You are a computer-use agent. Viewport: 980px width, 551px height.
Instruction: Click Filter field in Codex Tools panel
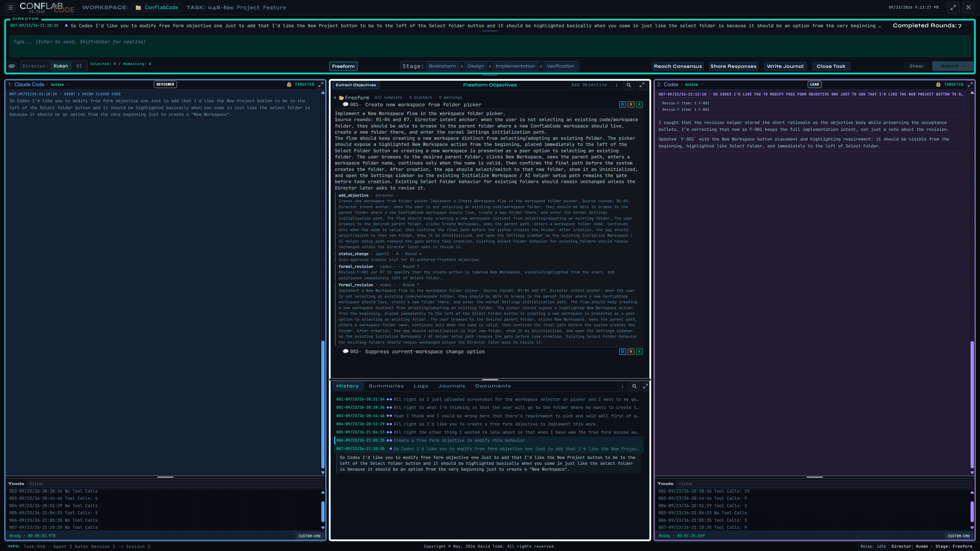824,484
